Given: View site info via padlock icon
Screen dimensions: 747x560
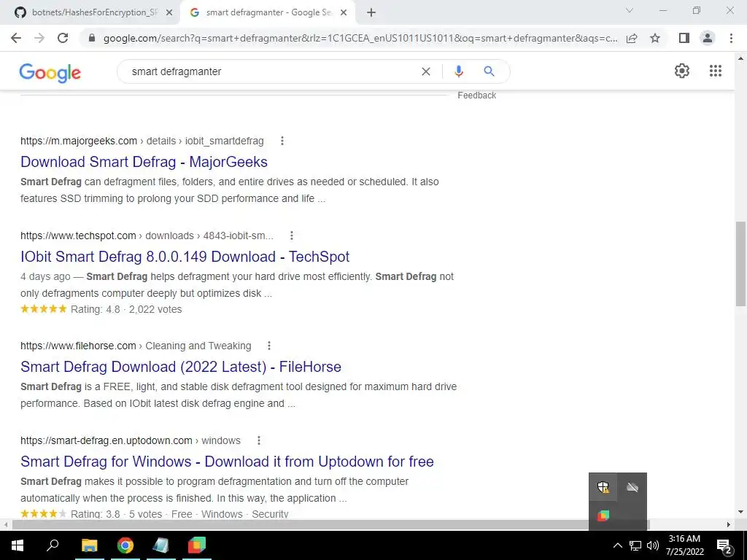Looking at the screenshot, I should pyautogui.click(x=92, y=38).
